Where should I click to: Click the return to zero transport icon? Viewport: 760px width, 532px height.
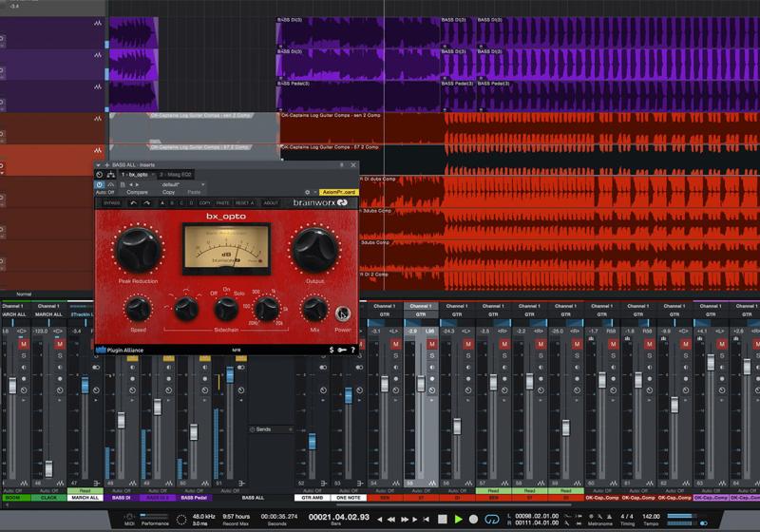(426, 520)
